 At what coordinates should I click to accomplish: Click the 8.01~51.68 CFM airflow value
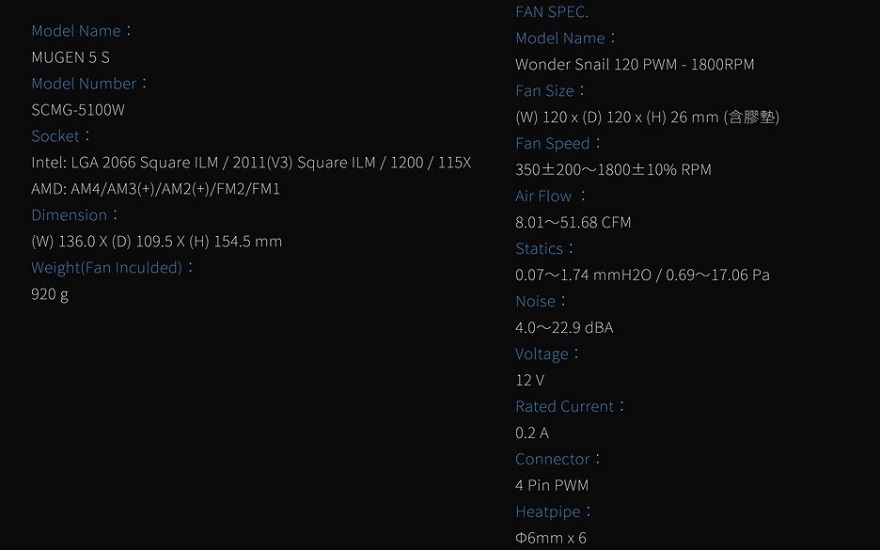pos(573,223)
